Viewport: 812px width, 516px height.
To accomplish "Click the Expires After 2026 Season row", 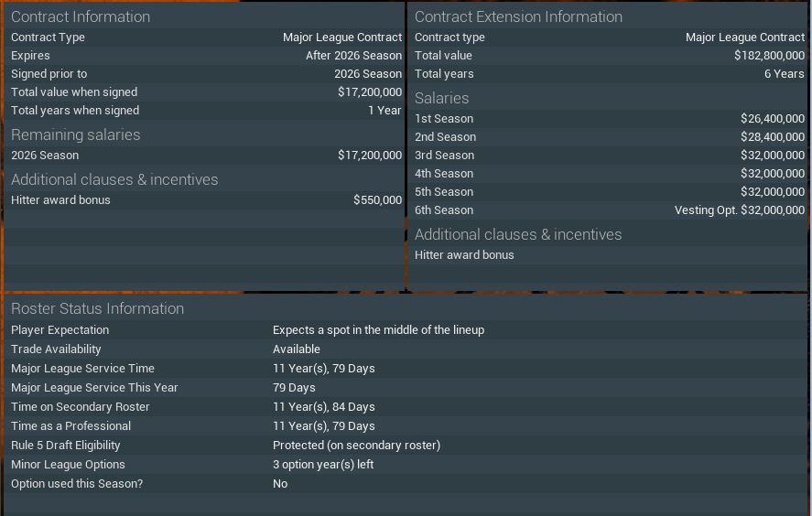I will tap(206, 56).
